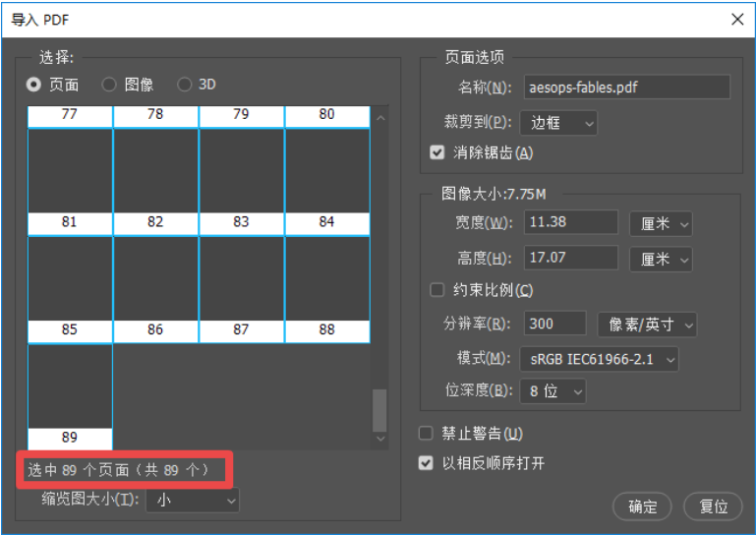Select the 页面 radio button
This screenshot has height=535, width=756.
pyautogui.click(x=33, y=85)
